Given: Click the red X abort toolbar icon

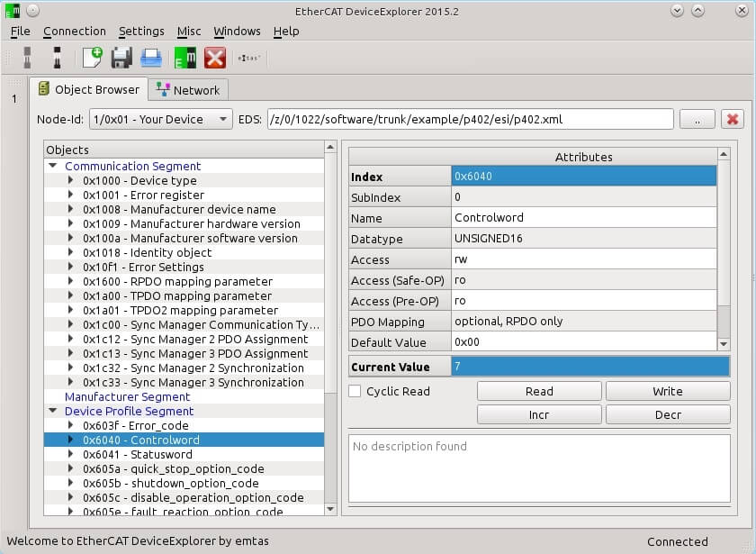Looking at the screenshot, I should tap(215, 58).
